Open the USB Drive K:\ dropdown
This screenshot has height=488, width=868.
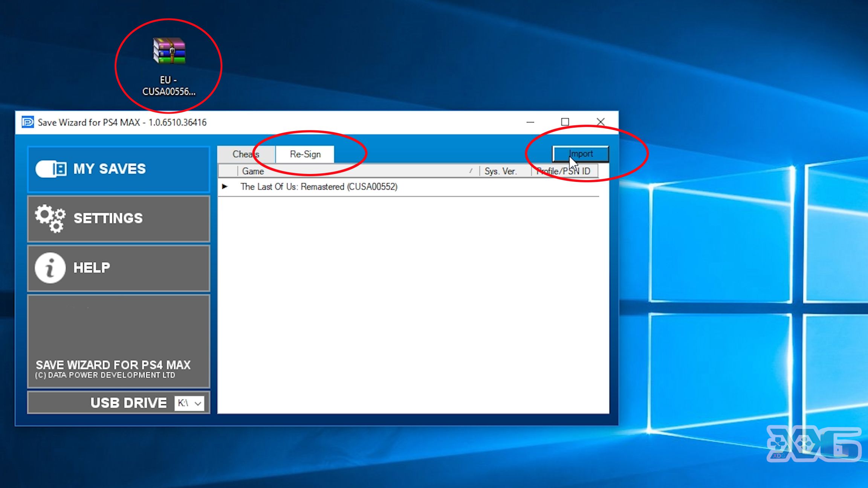[x=189, y=403]
